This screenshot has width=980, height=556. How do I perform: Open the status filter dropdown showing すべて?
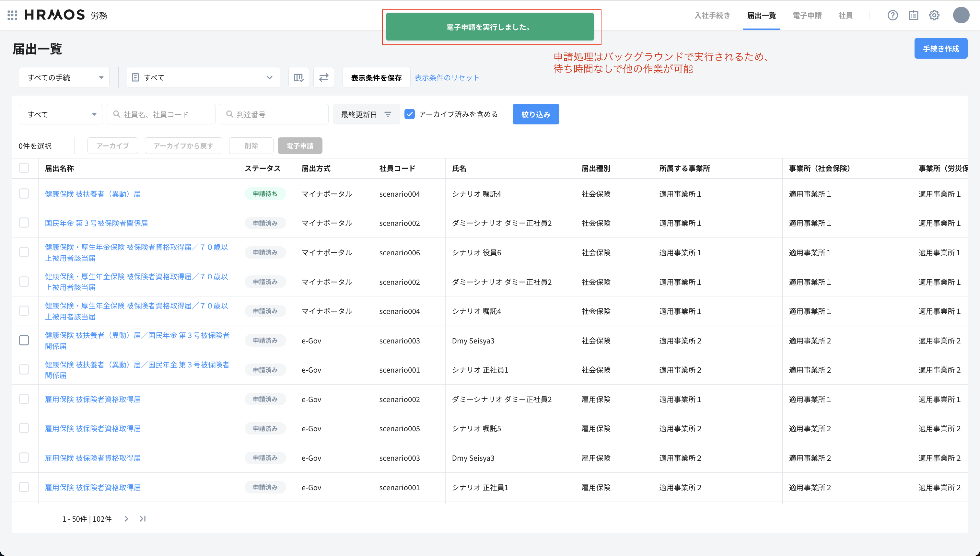point(60,114)
